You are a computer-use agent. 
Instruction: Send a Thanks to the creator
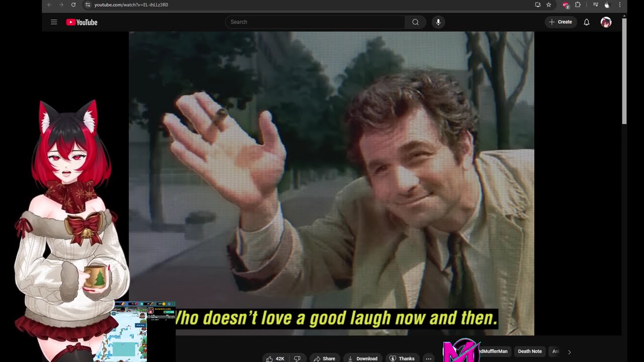click(x=403, y=358)
